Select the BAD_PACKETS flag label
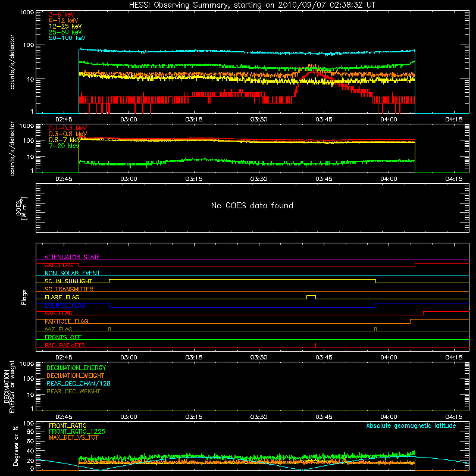 (65, 345)
